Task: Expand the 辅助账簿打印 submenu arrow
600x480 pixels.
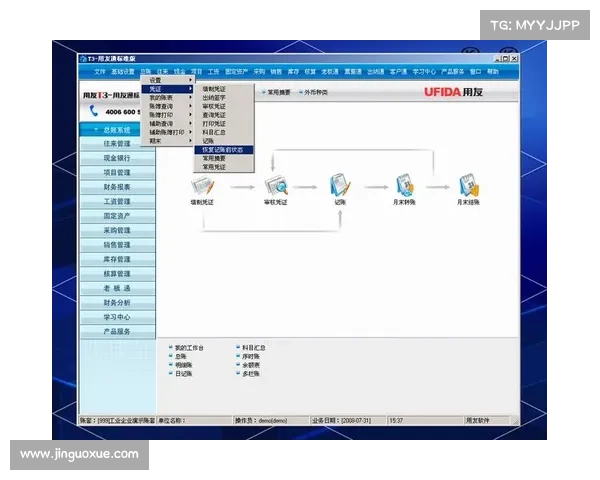Action: [190, 132]
